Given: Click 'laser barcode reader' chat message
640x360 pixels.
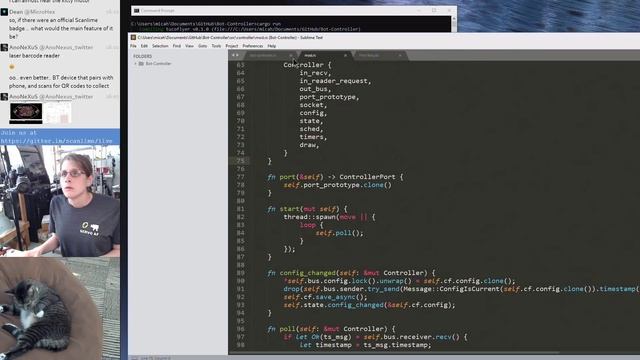Looking at the screenshot, I should pos(34,56).
